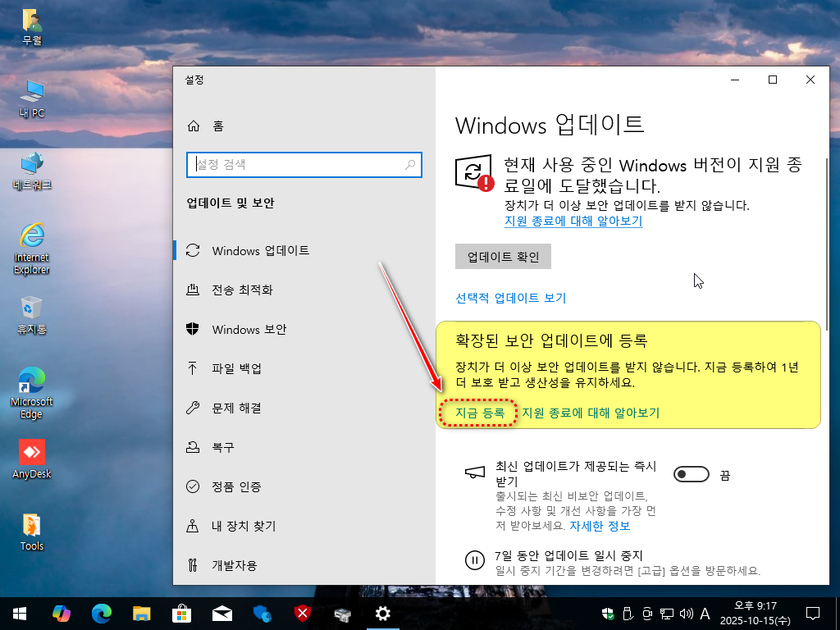This screenshot has height=630, width=840.
Task: Click the camera tray icon beside the USB icon
Action: (646, 614)
